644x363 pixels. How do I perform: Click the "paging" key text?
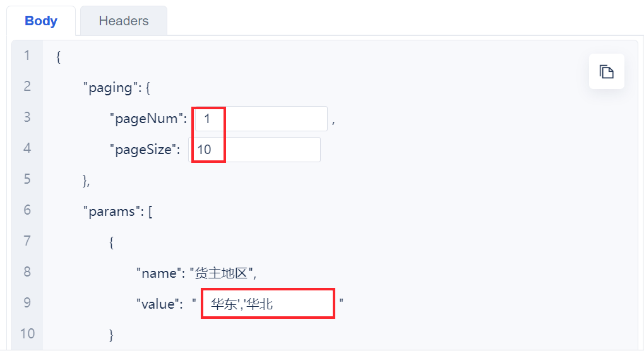pyautogui.click(x=110, y=88)
